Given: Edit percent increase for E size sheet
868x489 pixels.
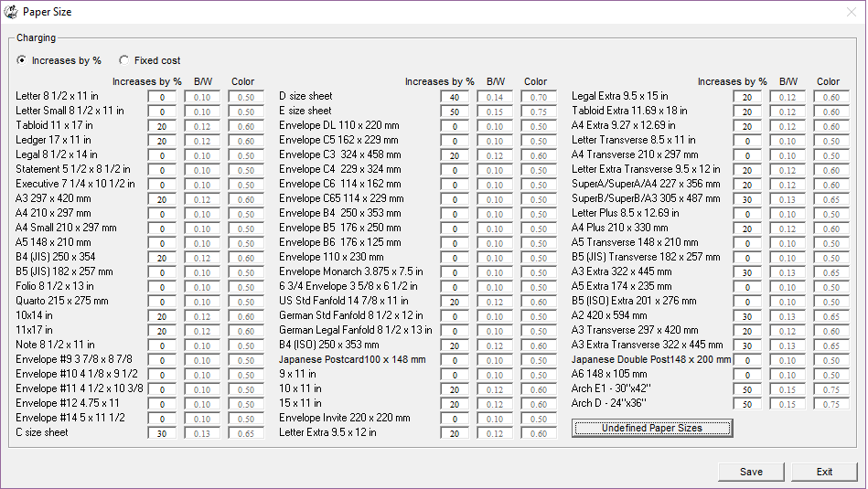Looking at the screenshot, I should [455, 112].
